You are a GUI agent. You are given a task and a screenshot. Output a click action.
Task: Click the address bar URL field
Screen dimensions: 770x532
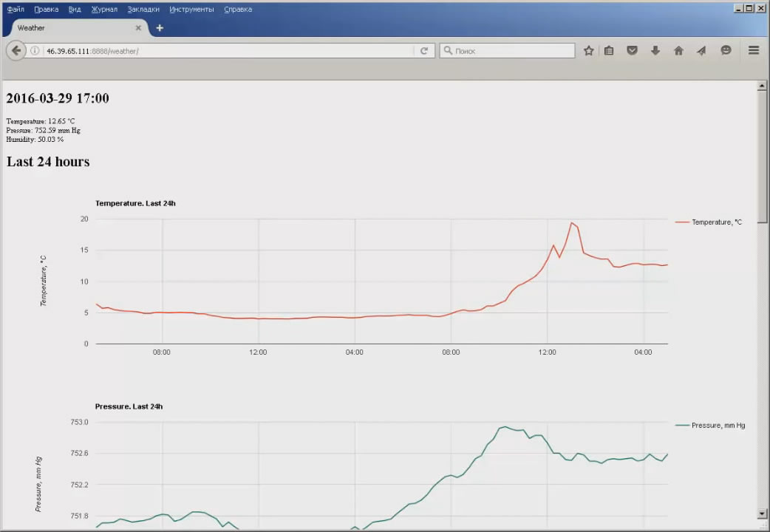222,51
